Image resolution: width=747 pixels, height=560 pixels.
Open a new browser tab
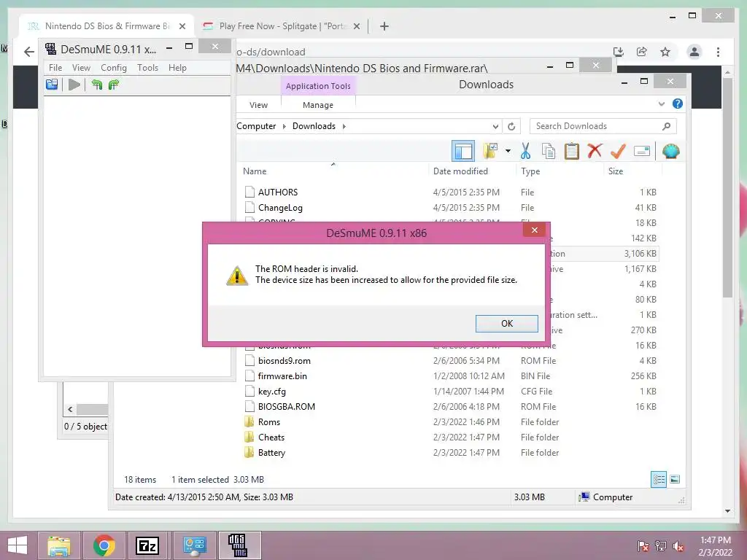pos(384,27)
